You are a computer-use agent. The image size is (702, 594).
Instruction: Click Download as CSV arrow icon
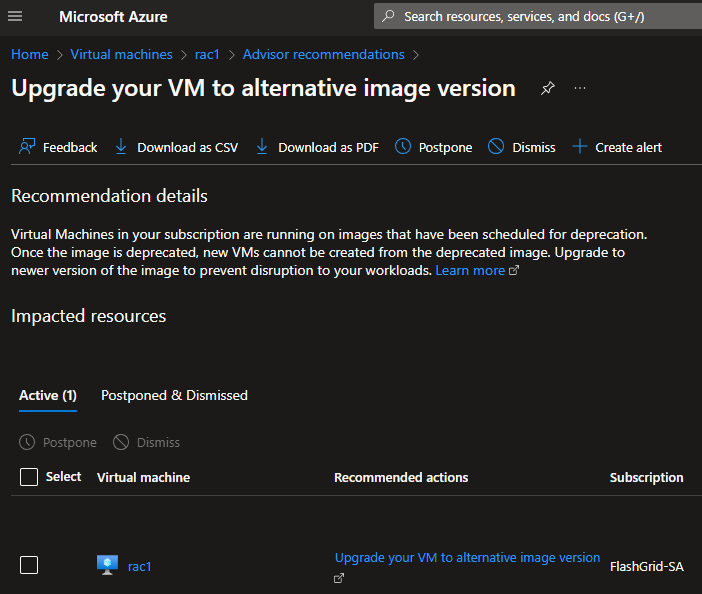coord(121,147)
